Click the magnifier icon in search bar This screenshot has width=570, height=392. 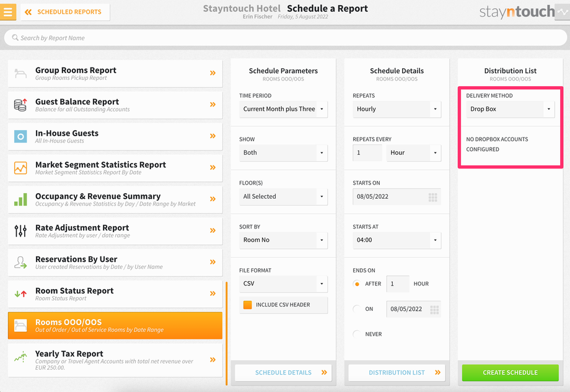click(x=15, y=37)
